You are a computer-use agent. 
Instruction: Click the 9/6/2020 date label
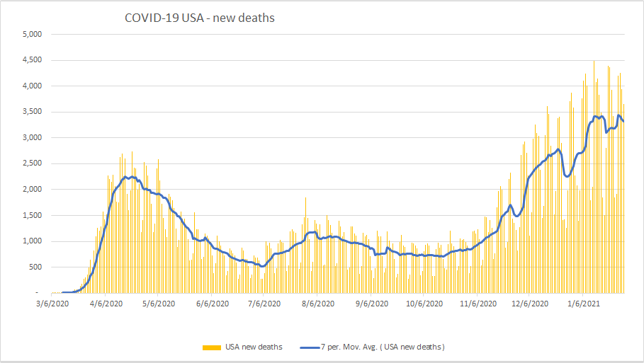(372, 304)
